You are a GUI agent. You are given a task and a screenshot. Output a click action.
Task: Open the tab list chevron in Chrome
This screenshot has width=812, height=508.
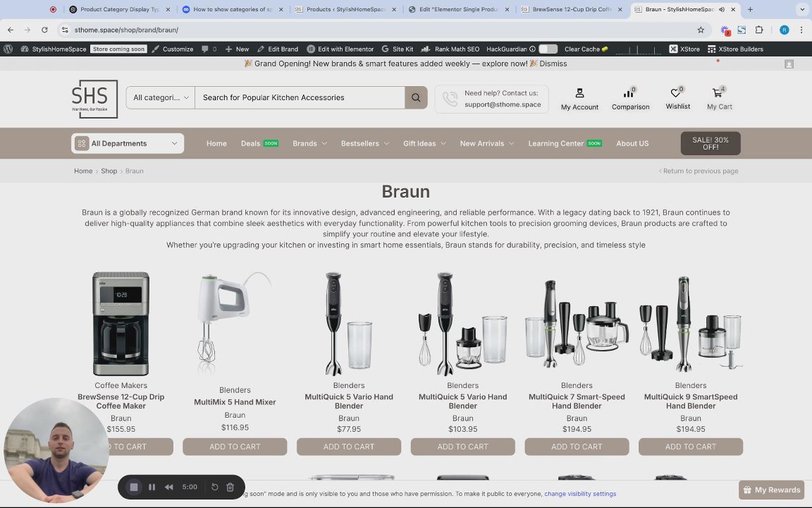pyautogui.click(x=804, y=9)
